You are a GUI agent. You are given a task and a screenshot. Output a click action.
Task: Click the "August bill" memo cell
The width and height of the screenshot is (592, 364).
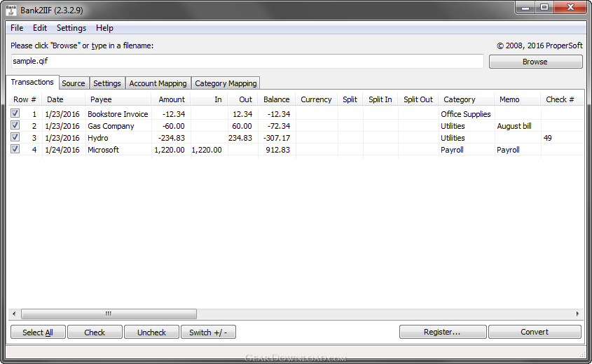(514, 126)
